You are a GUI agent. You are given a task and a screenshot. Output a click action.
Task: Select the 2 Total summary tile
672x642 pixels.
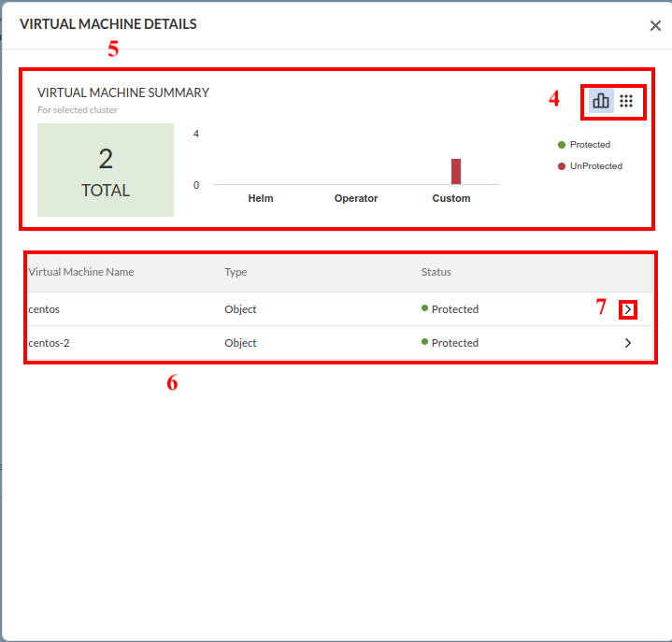click(106, 170)
